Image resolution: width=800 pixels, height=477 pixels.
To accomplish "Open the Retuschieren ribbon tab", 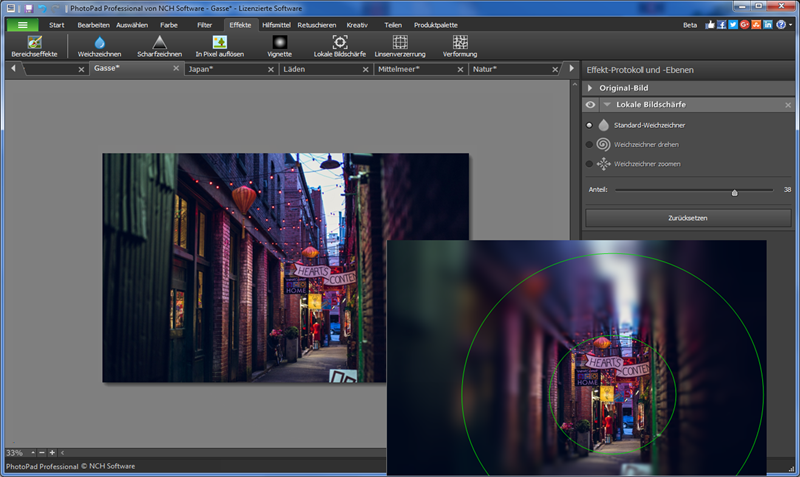I will tap(317, 24).
